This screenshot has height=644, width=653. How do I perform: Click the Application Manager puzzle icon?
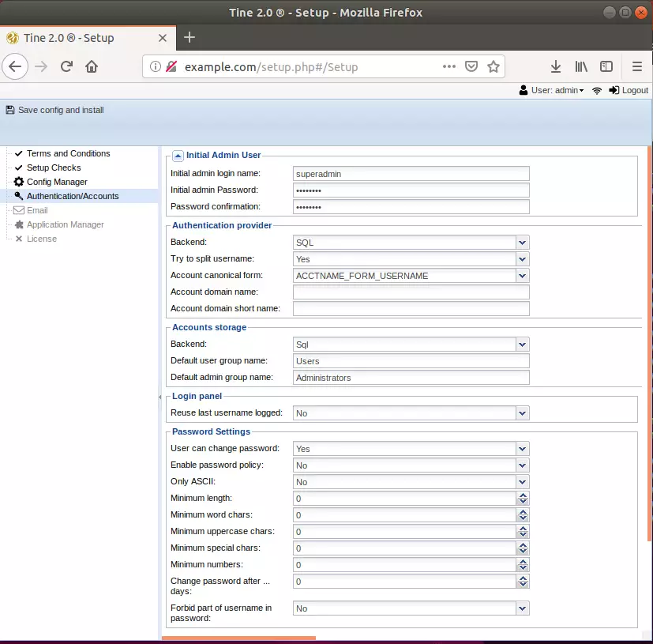click(19, 224)
